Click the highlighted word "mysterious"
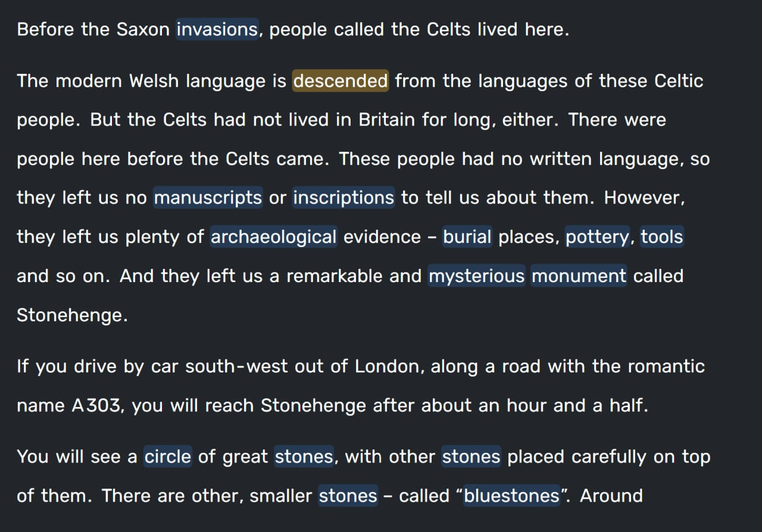762x532 pixels. [477, 276]
